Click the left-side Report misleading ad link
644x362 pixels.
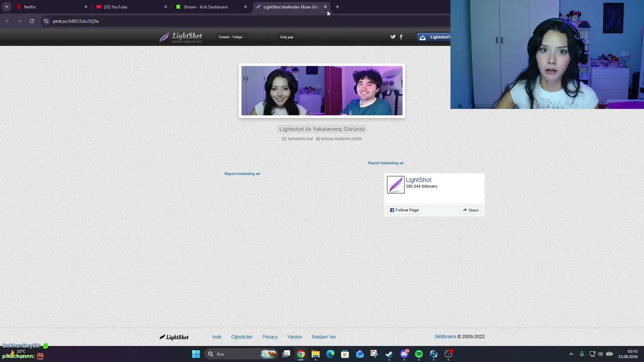[242, 174]
